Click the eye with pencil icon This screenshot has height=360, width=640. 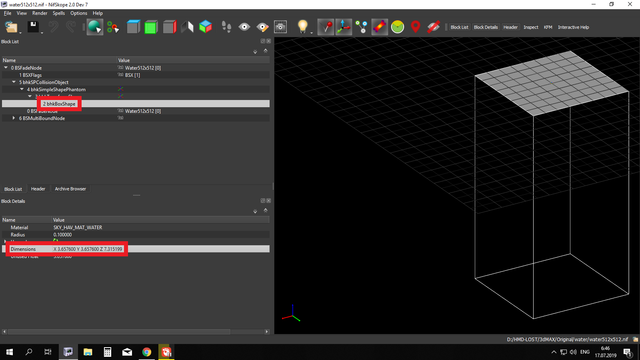pos(262,27)
